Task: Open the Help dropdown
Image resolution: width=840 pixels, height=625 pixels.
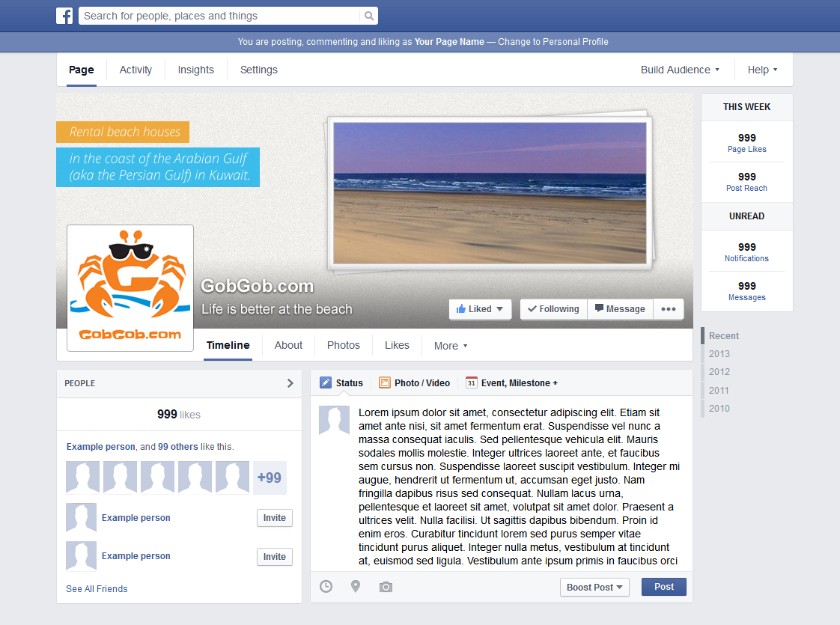Action: 762,70
